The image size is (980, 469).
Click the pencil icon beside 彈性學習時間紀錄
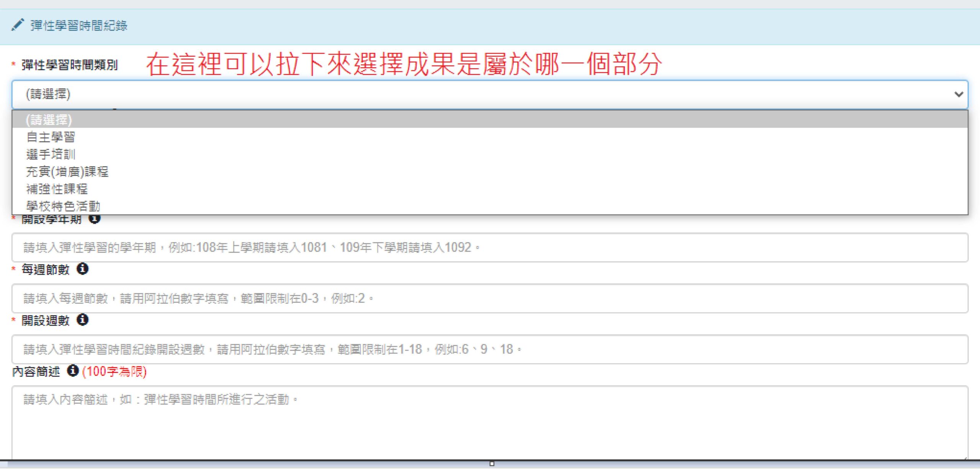coord(17,25)
